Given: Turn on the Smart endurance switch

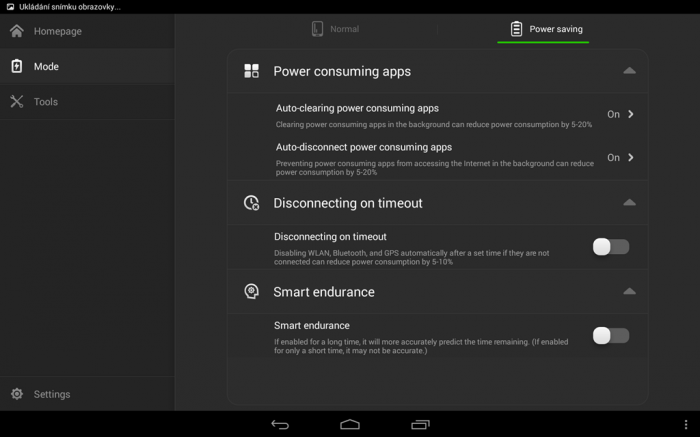Looking at the screenshot, I should pyautogui.click(x=610, y=336).
